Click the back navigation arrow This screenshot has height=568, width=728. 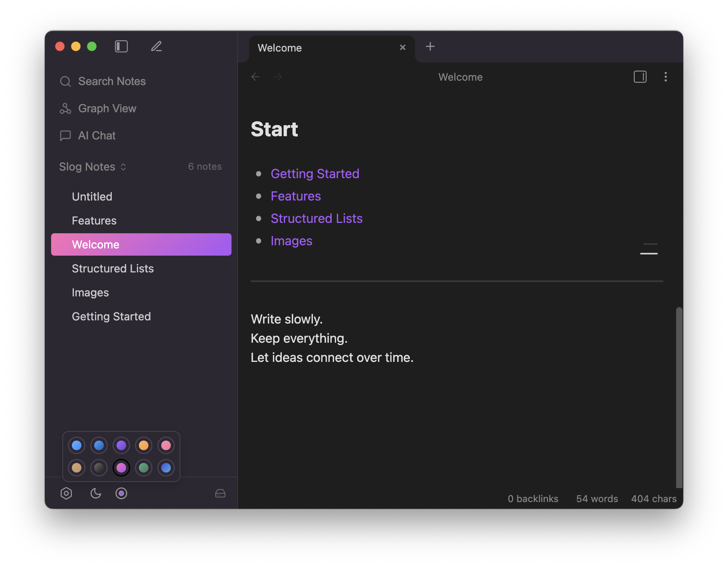255,77
